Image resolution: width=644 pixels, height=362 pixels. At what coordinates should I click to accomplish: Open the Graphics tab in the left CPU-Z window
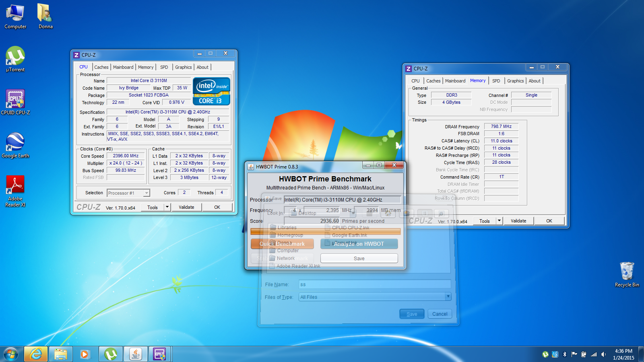pyautogui.click(x=184, y=67)
